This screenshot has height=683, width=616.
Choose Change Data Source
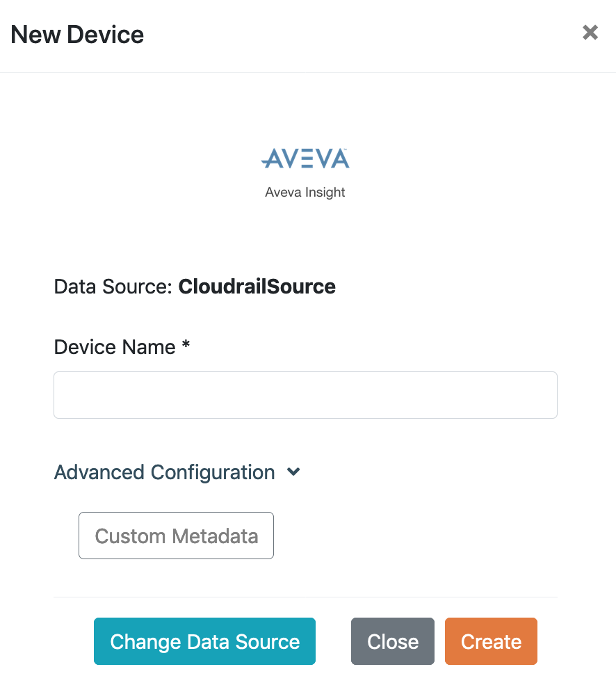click(x=204, y=641)
